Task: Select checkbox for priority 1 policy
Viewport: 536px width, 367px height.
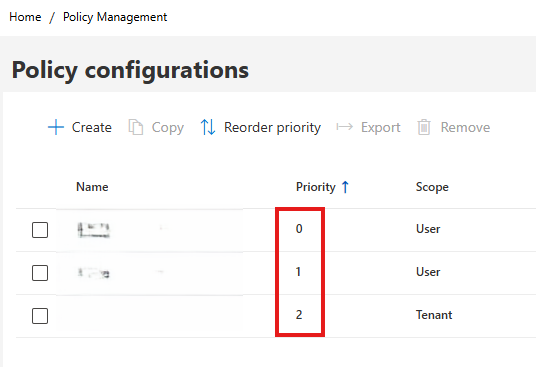Action: [x=40, y=273]
